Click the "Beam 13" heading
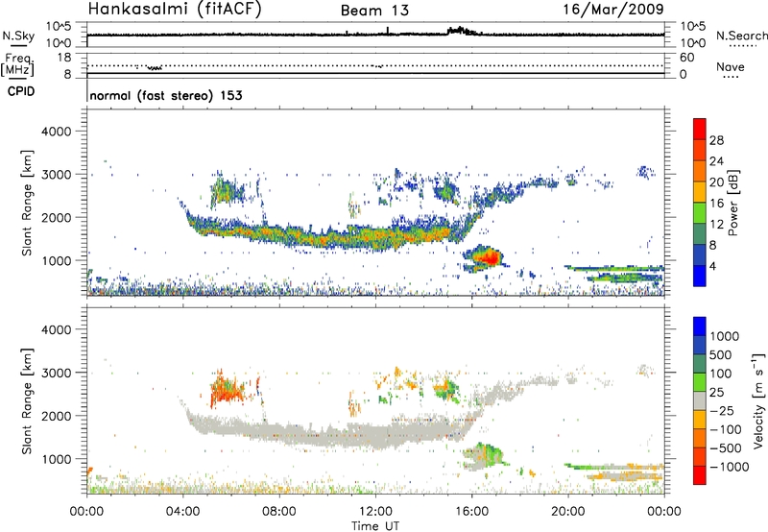This screenshot has width=768, height=532. pyautogui.click(x=374, y=11)
